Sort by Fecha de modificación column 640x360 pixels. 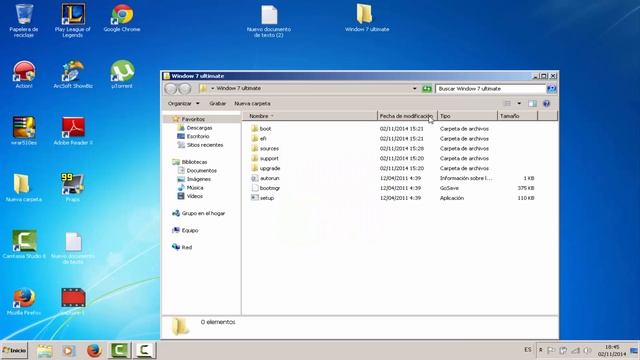point(407,116)
